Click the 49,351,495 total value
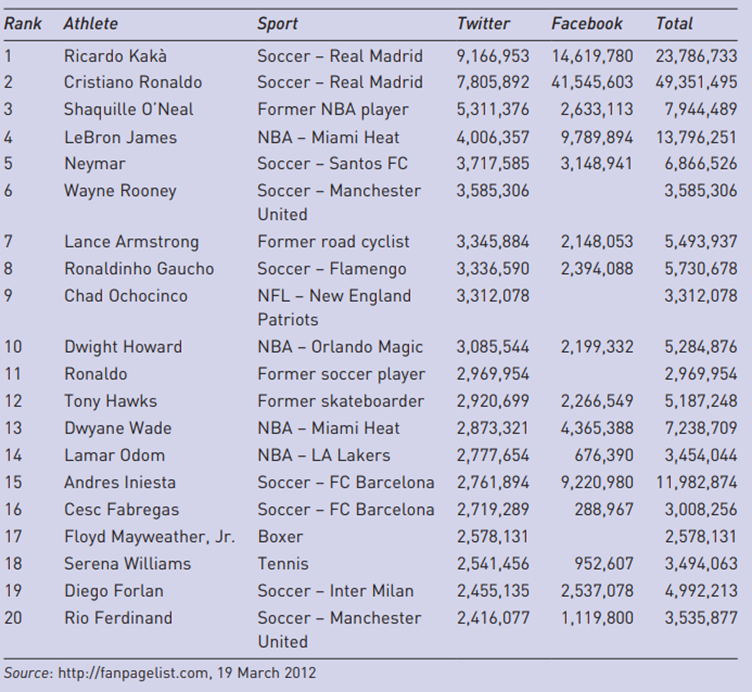 coord(696,82)
